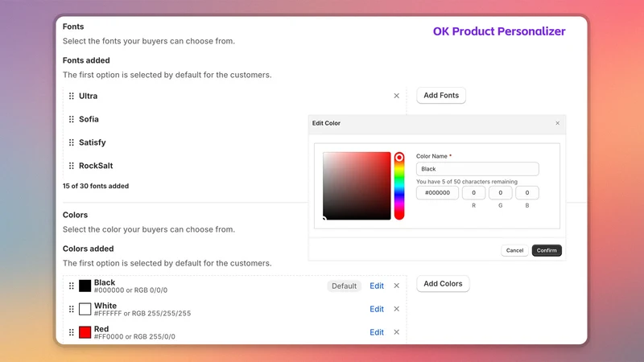The width and height of the screenshot is (644, 362).
Task: Click the R value field
Action: tap(473, 192)
